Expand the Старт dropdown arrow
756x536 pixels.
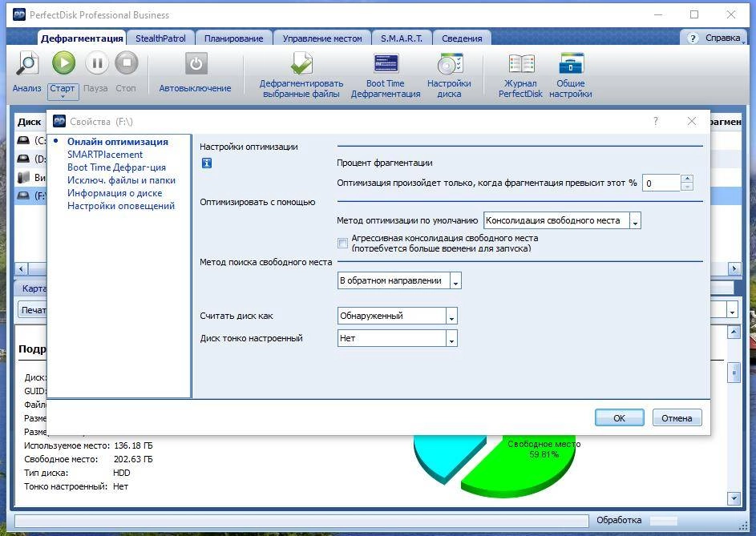point(63,97)
